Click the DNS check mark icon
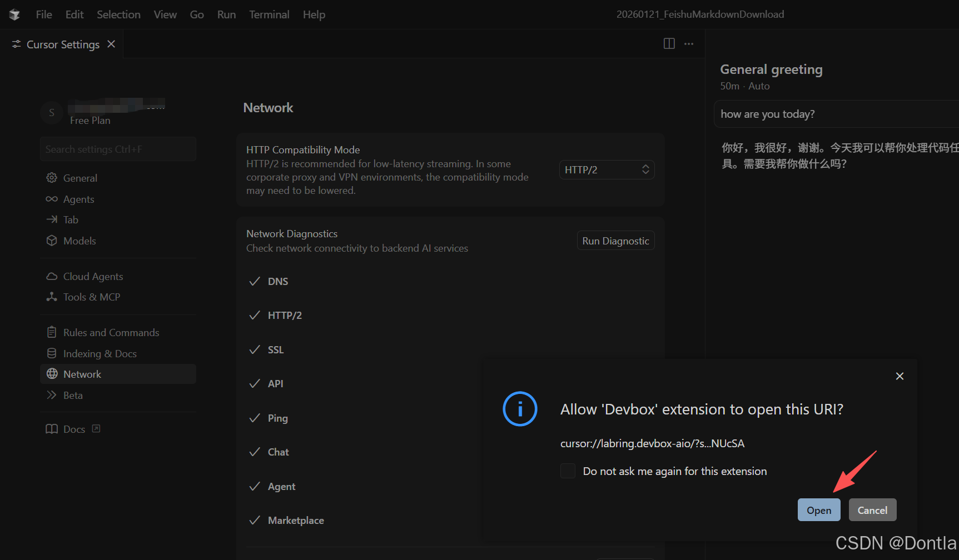Viewport: 959px width, 560px height. pos(255,282)
